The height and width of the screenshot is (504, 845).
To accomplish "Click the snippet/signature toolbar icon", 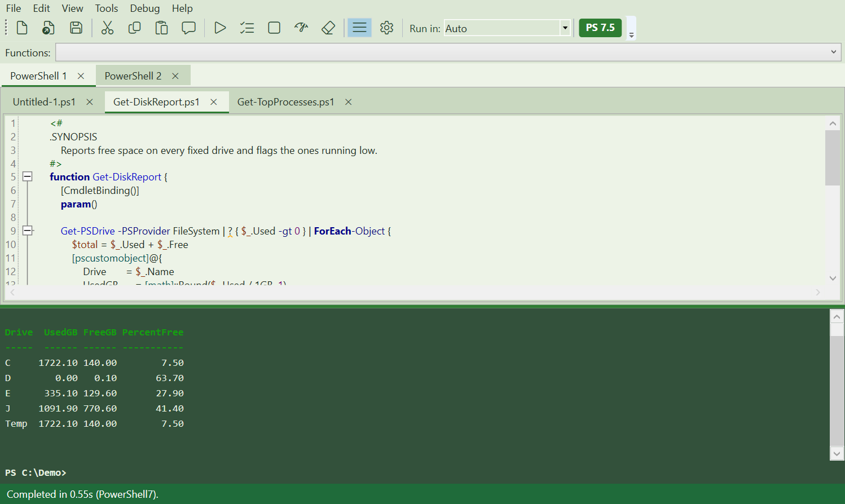I will pyautogui.click(x=301, y=28).
